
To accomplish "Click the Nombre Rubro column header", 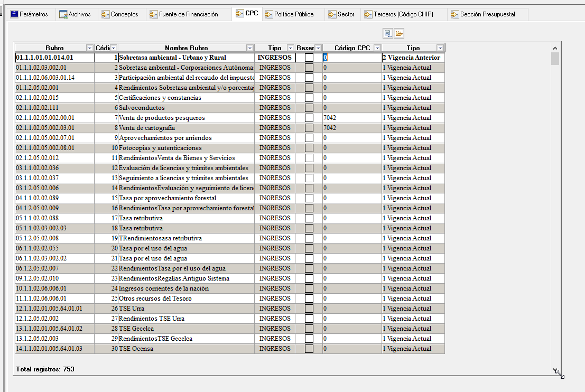I will click(x=186, y=48).
